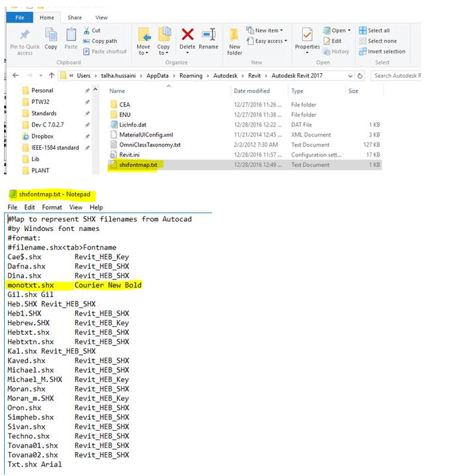The width and height of the screenshot is (459, 476).
Task: Click Invert selection in the ribbon
Action: click(381, 51)
